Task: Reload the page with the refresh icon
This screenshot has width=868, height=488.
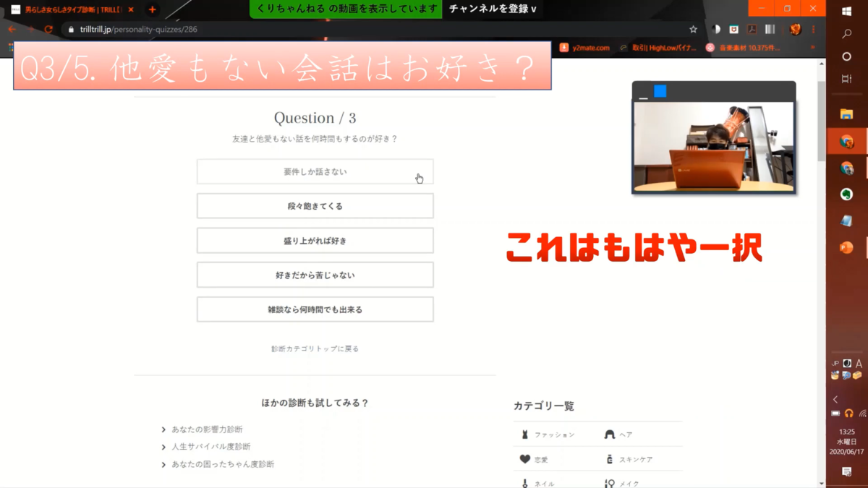Action: (48, 30)
